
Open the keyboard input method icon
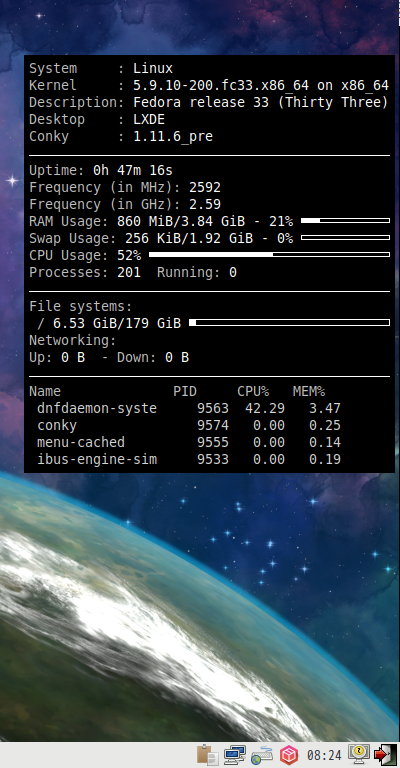click(262, 755)
